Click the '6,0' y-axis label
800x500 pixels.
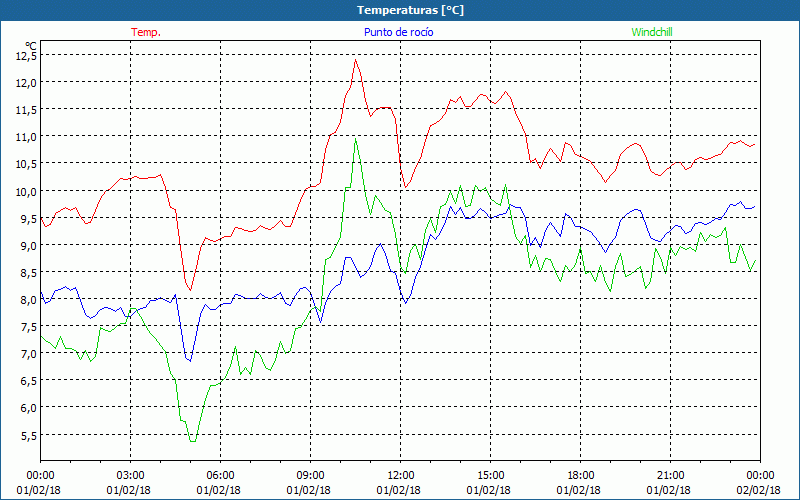click(x=29, y=408)
